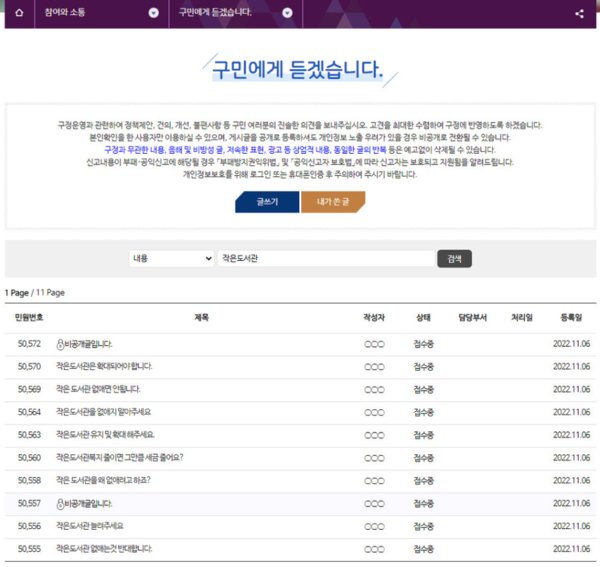This screenshot has height=567, width=600.
Task: Focus the search field containing 작은도서관
Action: click(326, 258)
